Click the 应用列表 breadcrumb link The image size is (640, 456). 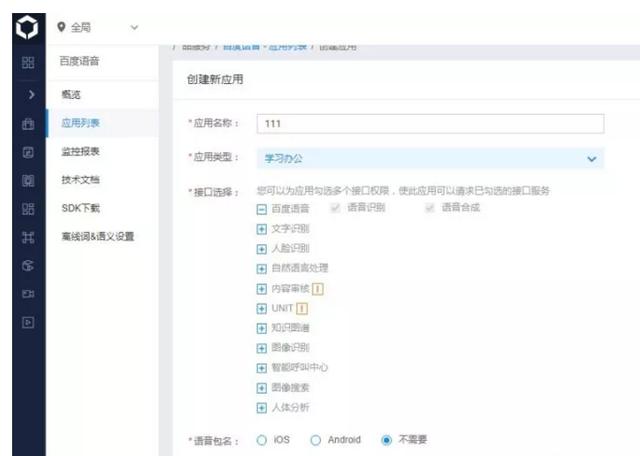(x=288, y=47)
